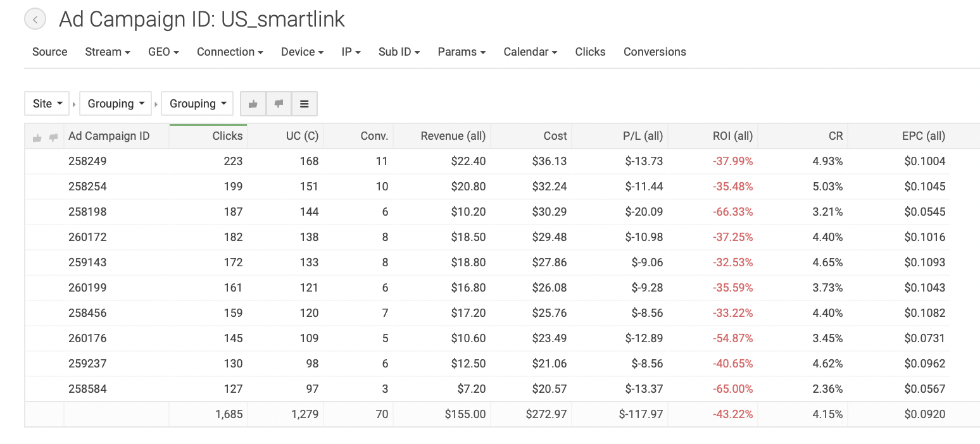Click the campaign ID 260172 row
The width and height of the screenshot is (980, 444).
pos(87,237)
